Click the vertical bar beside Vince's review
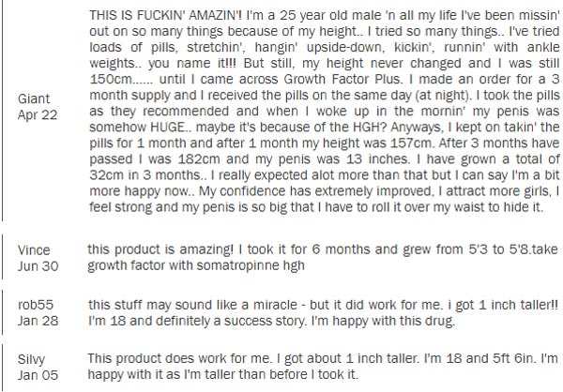Image resolution: width=563 pixels, height=392 pixels. pyautogui.click(x=2, y=257)
